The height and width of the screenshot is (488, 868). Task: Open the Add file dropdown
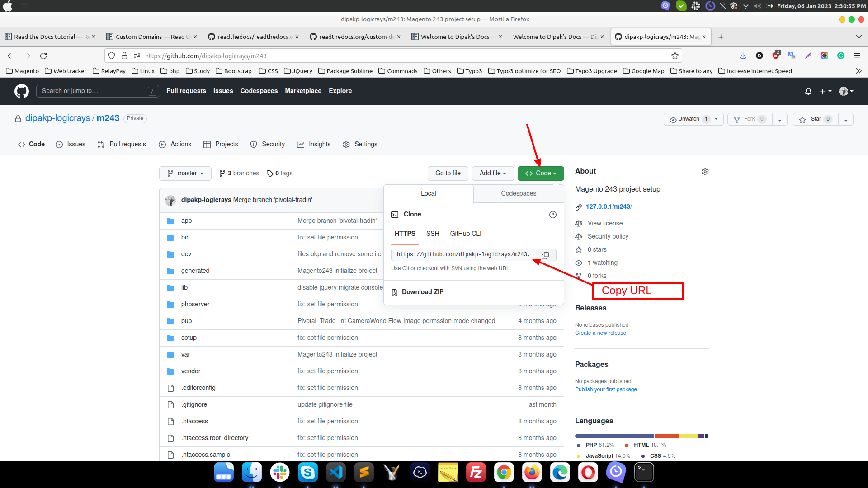point(493,174)
